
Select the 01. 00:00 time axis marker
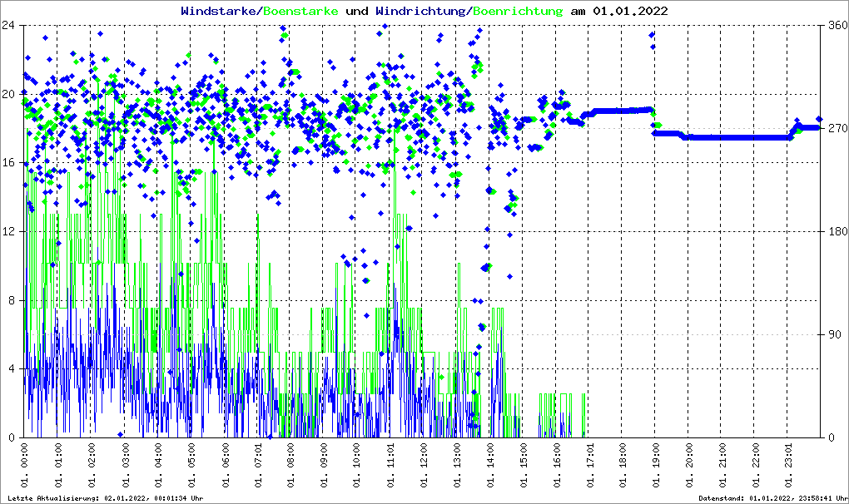coord(26,465)
